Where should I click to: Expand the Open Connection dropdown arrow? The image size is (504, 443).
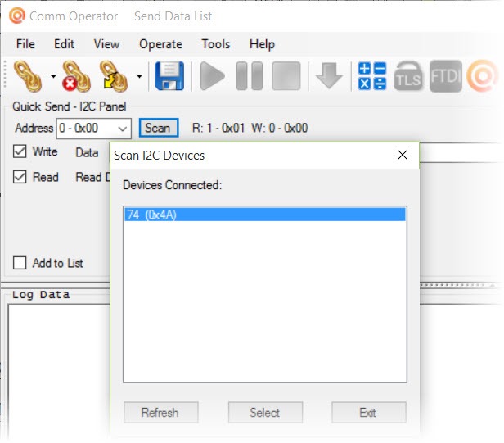pos(53,77)
